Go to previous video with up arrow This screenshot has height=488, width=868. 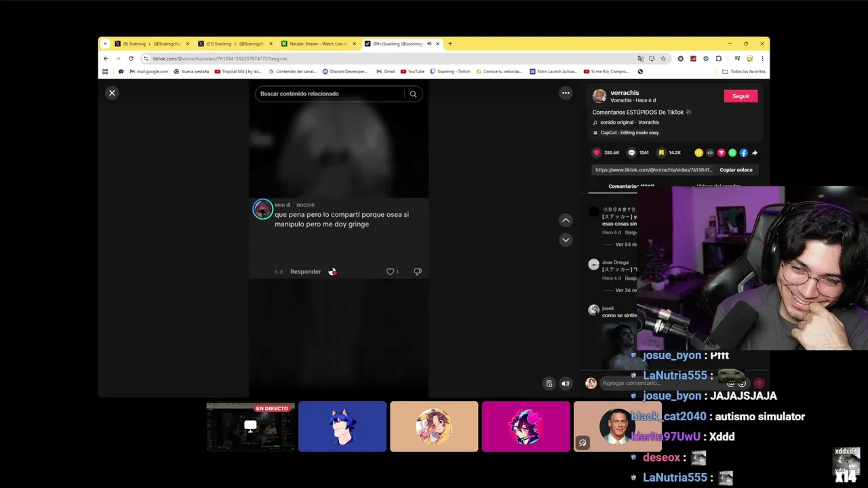(566, 220)
